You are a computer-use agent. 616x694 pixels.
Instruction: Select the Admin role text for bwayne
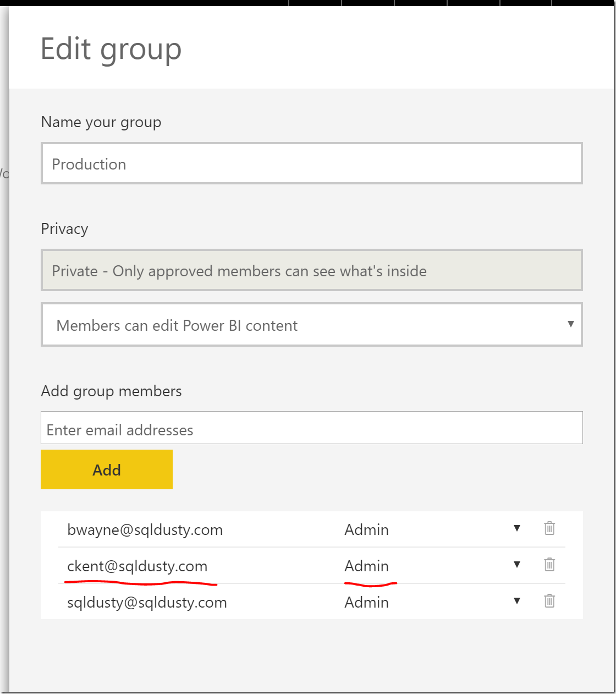pos(366,529)
